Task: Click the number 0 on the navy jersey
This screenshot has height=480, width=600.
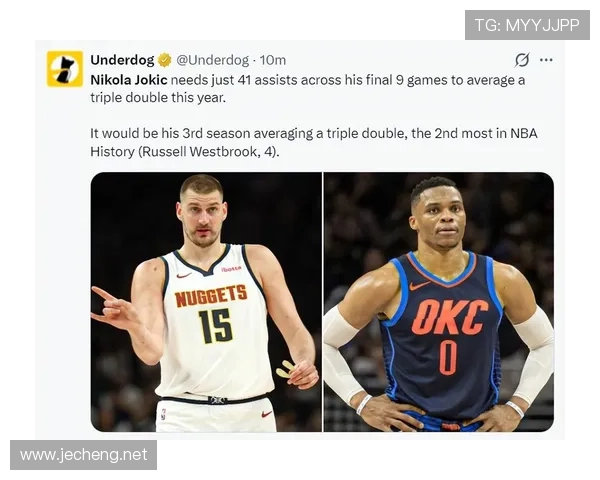Action: pos(448,358)
